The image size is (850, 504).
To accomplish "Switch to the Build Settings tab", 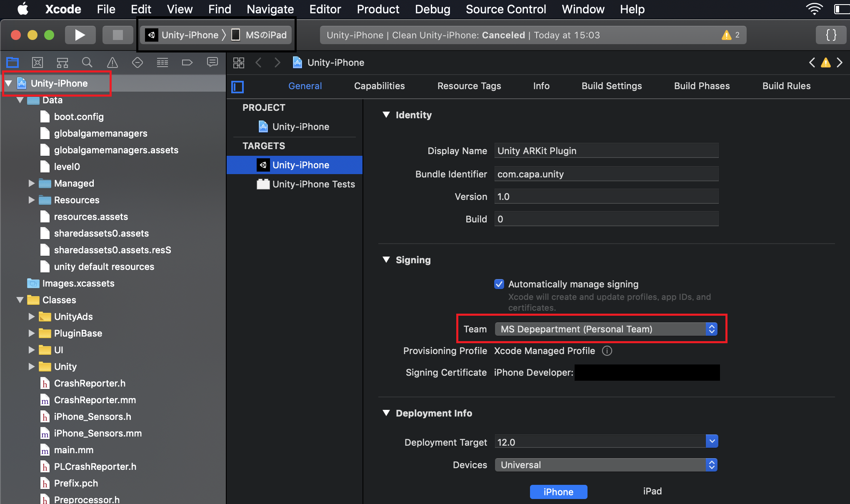I will point(612,86).
